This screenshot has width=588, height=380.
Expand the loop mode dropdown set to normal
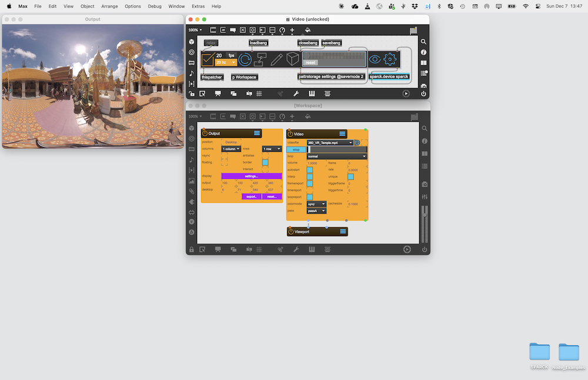(x=336, y=156)
